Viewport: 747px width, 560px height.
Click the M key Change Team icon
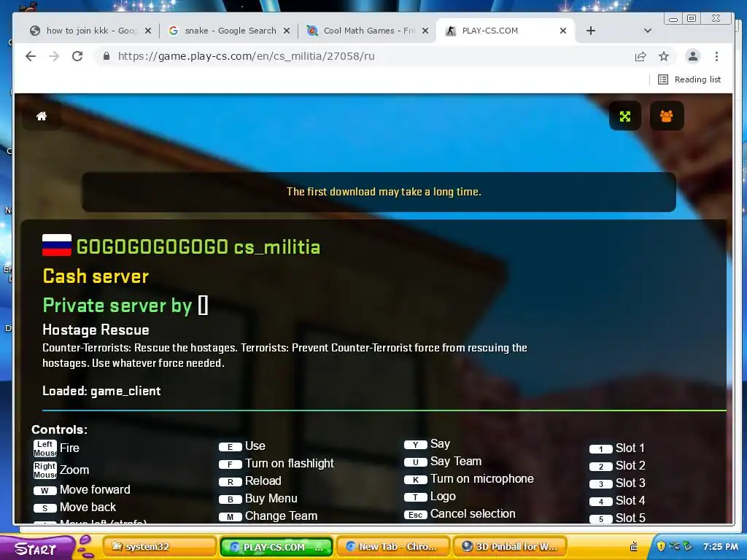tap(231, 517)
